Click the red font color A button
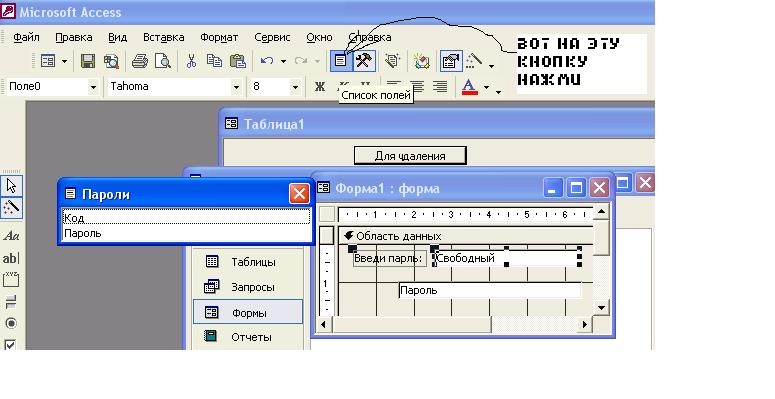The width and height of the screenshot is (775, 399). 469,87
